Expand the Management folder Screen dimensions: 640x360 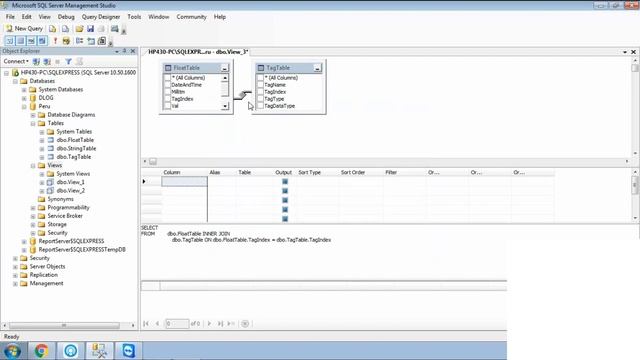(x=15, y=284)
